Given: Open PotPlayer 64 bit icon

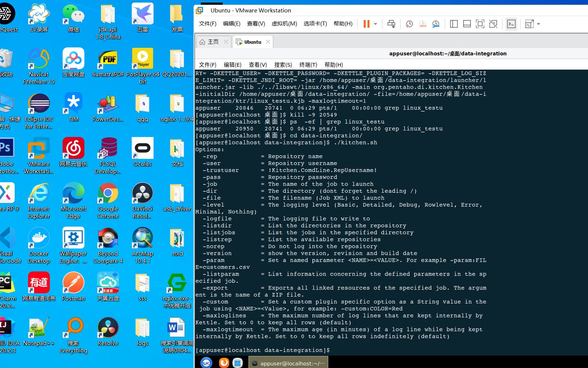Looking at the screenshot, I should (x=143, y=66).
